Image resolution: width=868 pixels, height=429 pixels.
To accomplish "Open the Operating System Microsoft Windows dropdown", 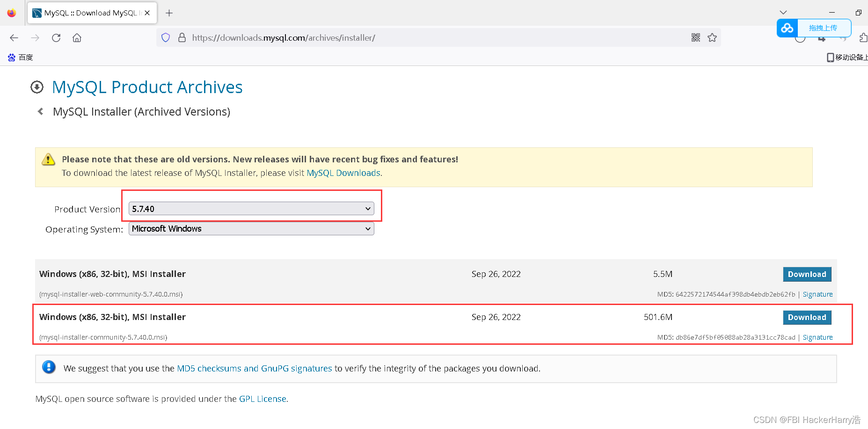I will pyautogui.click(x=251, y=229).
